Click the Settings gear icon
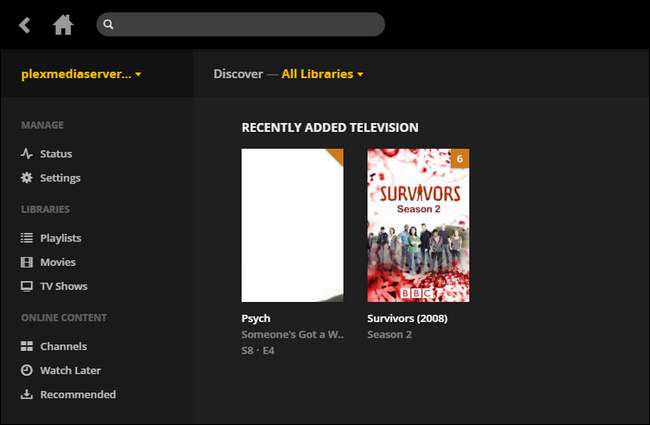 [27, 178]
